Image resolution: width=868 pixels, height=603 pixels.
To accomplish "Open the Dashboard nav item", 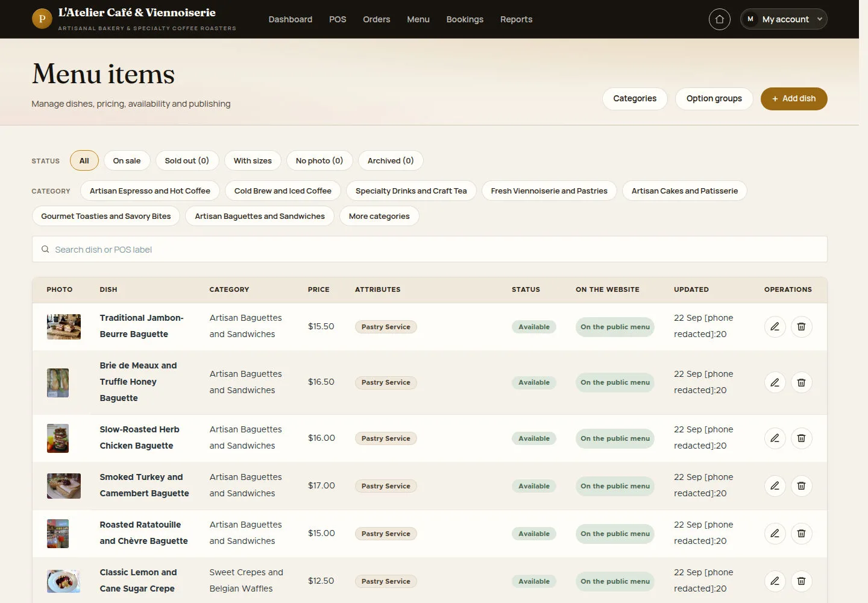I will click(291, 19).
